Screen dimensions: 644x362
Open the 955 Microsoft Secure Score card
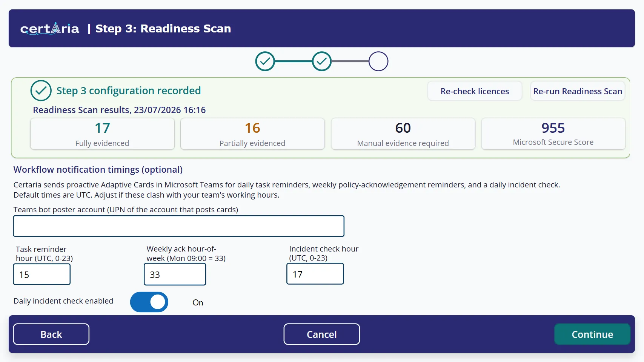coord(553,134)
